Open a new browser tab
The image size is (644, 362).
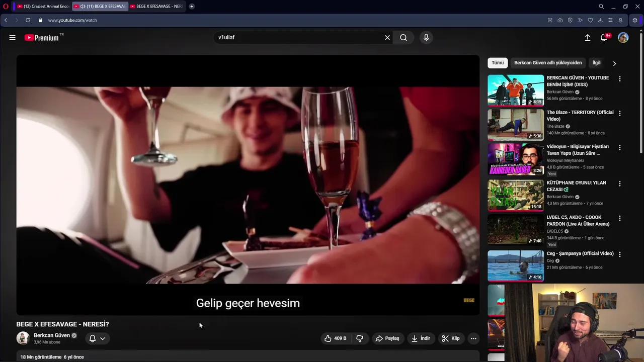(192, 7)
